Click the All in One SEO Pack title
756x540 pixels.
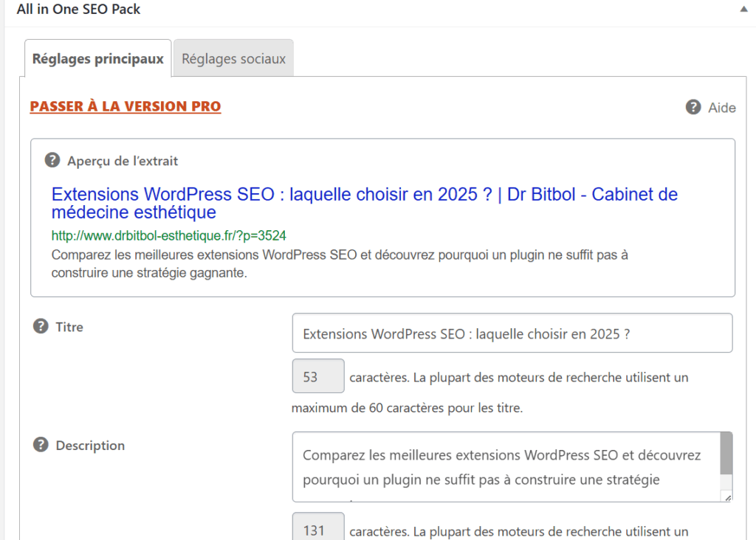(x=78, y=9)
